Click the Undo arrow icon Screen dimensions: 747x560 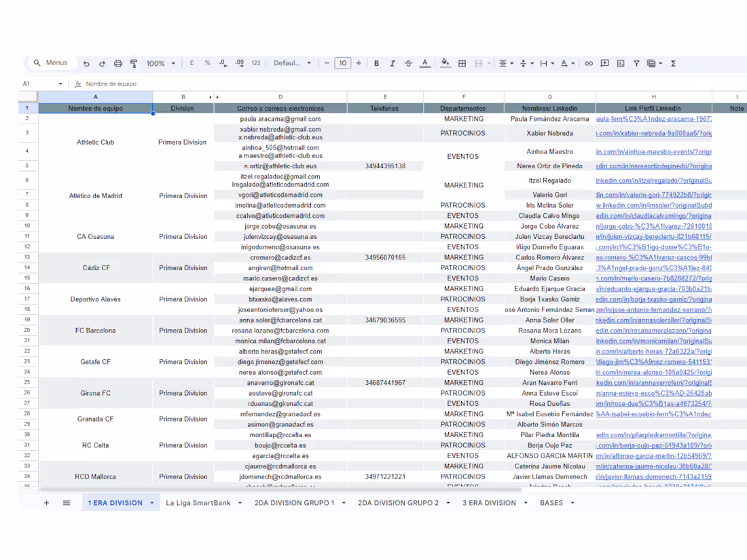(x=86, y=63)
